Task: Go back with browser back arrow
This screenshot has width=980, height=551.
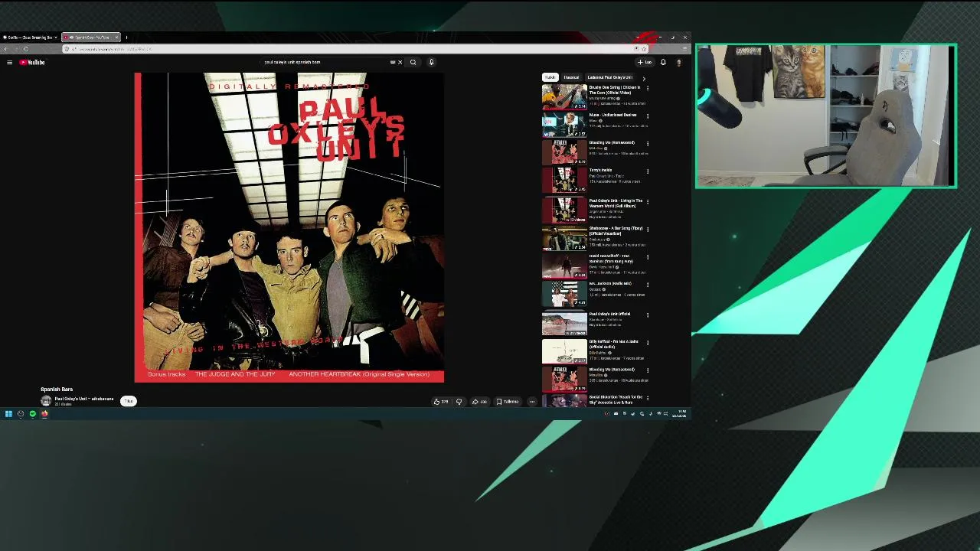Action: (5, 49)
